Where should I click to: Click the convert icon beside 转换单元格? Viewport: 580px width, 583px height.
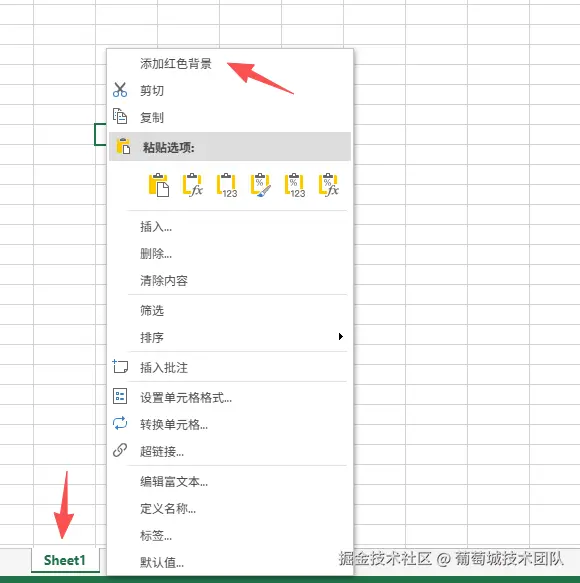point(120,423)
